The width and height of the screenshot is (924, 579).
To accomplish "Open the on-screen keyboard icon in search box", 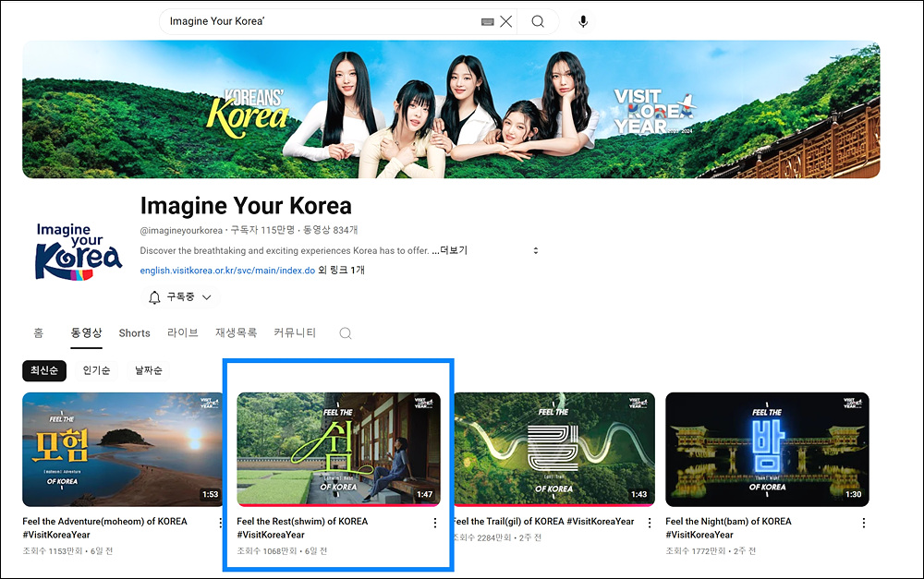I will 487,22.
